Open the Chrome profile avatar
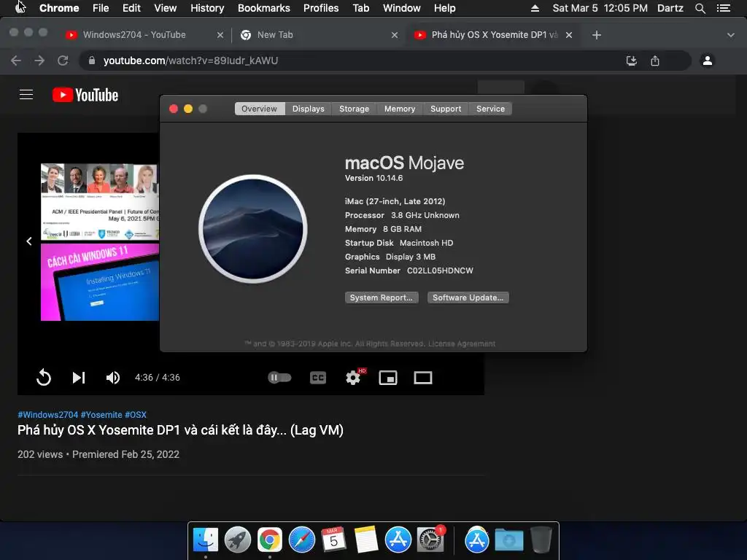747x560 pixels. (708, 61)
